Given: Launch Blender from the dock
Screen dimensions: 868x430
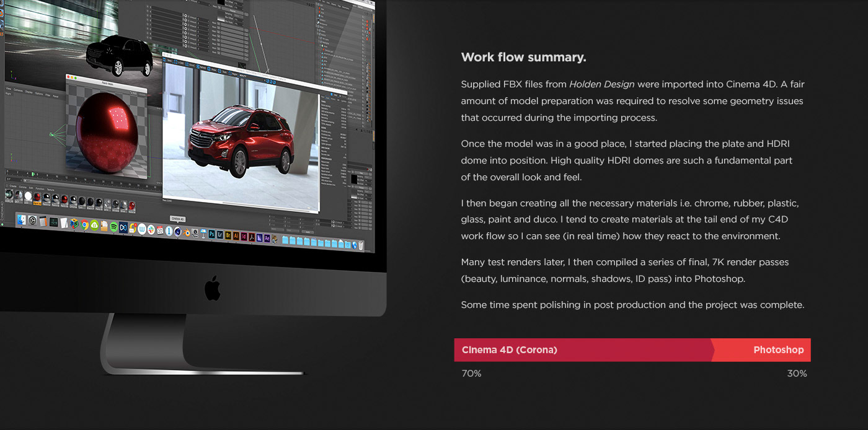Looking at the screenshot, I should [x=188, y=233].
